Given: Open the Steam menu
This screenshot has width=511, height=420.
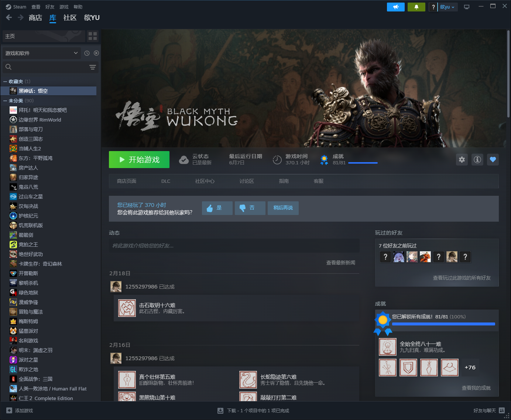Looking at the screenshot, I should click(x=16, y=7).
